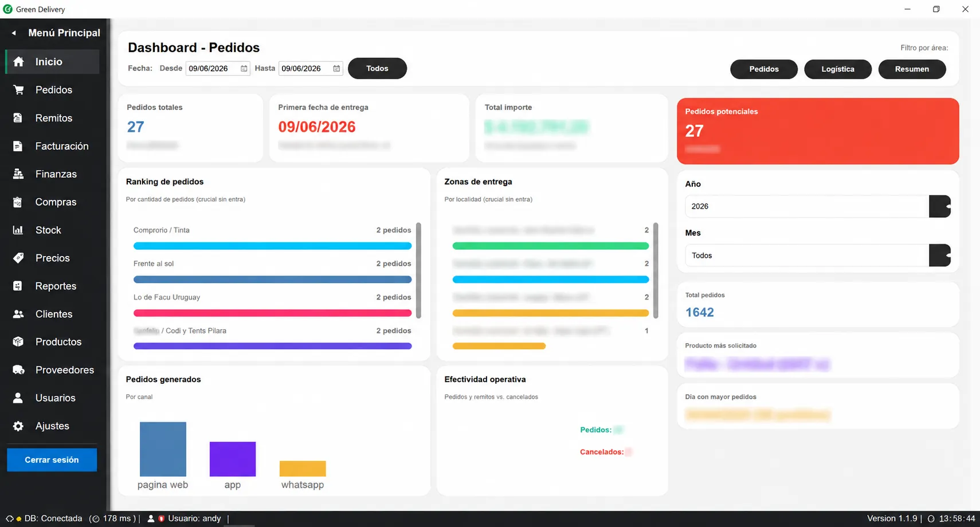The height and width of the screenshot is (527, 980).
Task: Click the Proveedores truck icon
Action: click(x=18, y=370)
